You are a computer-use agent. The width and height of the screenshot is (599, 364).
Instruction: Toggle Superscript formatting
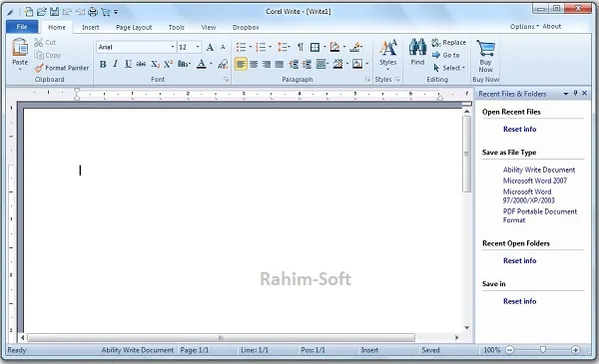168,64
